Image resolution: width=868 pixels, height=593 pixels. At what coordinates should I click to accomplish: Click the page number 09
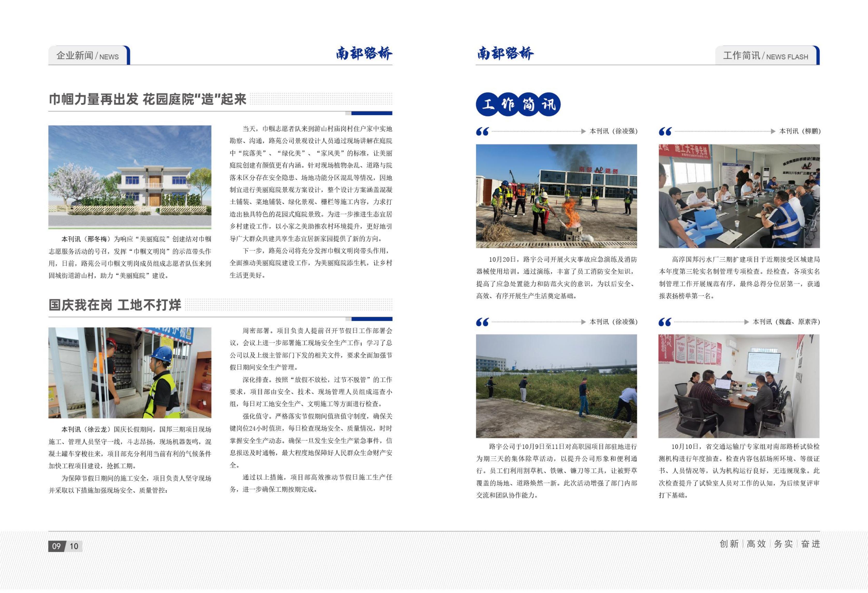tap(56, 546)
